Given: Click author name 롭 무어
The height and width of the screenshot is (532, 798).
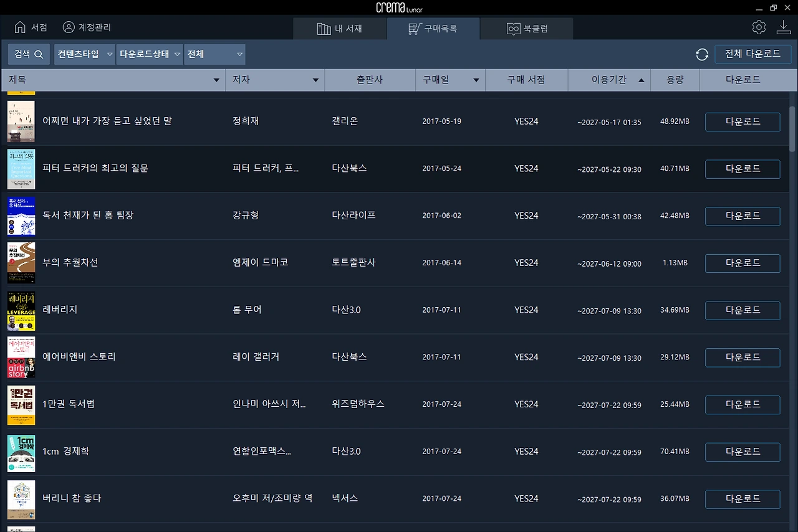Looking at the screenshot, I should tap(247, 310).
